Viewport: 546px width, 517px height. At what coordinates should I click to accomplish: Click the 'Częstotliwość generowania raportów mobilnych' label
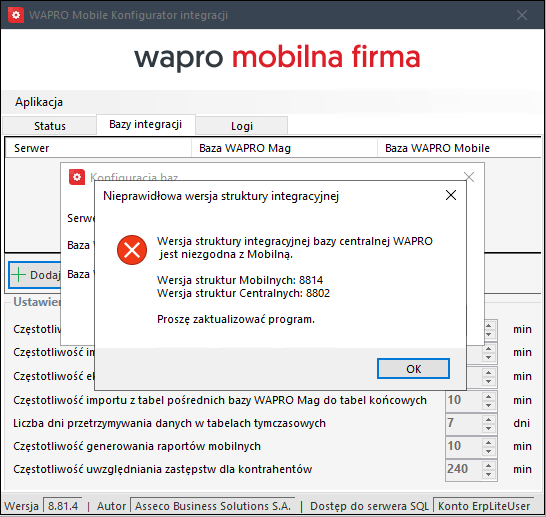click(137, 446)
